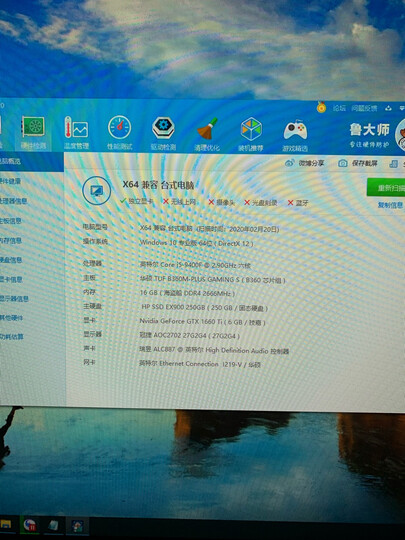Open File Explorer in taskbar
The width and height of the screenshot is (405, 540).
pyautogui.click(x=6, y=525)
